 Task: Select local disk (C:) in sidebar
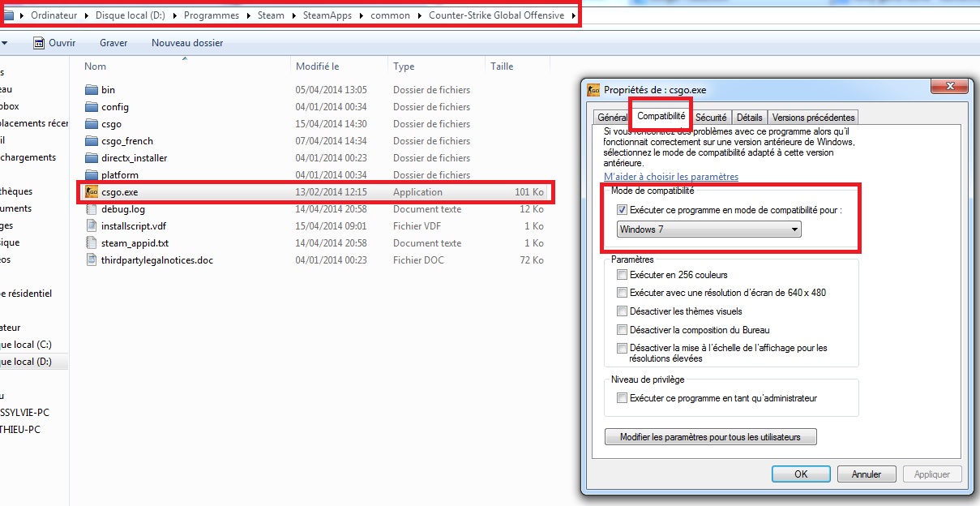click(x=26, y=345)
